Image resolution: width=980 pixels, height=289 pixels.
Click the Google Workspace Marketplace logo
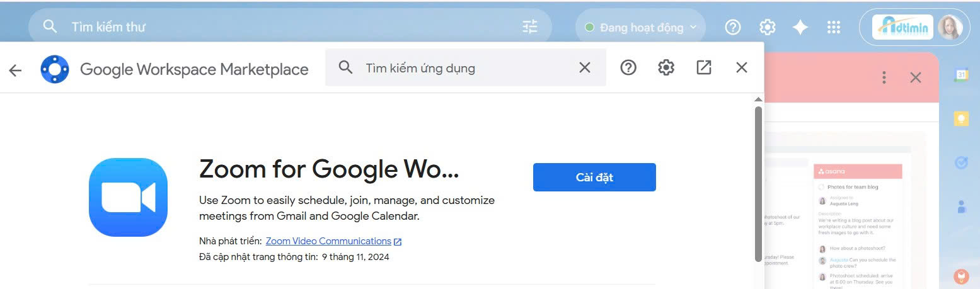pyautogui.click(x=55, y=69)
